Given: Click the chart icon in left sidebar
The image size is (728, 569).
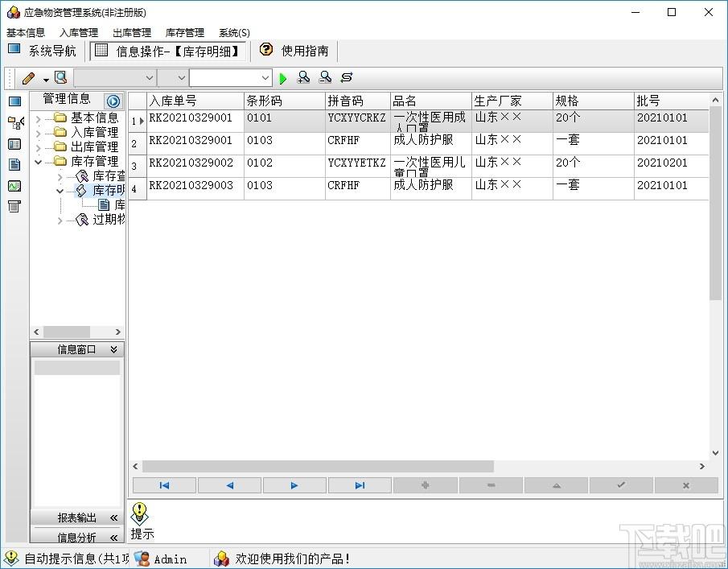Looking at the screenshot, I should pos(14,186).
